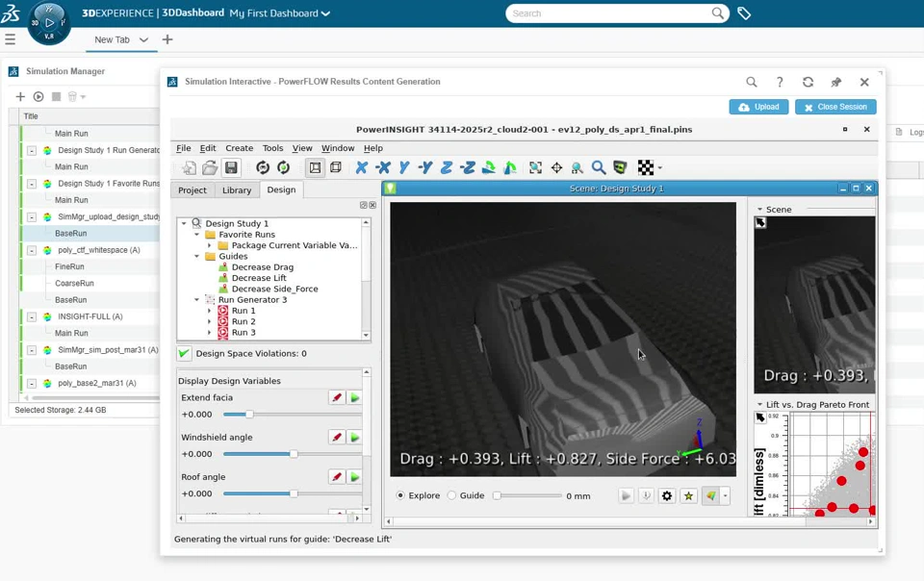Click the magnifier zoom icon in PowerINSIGHT toolbar

599,167
